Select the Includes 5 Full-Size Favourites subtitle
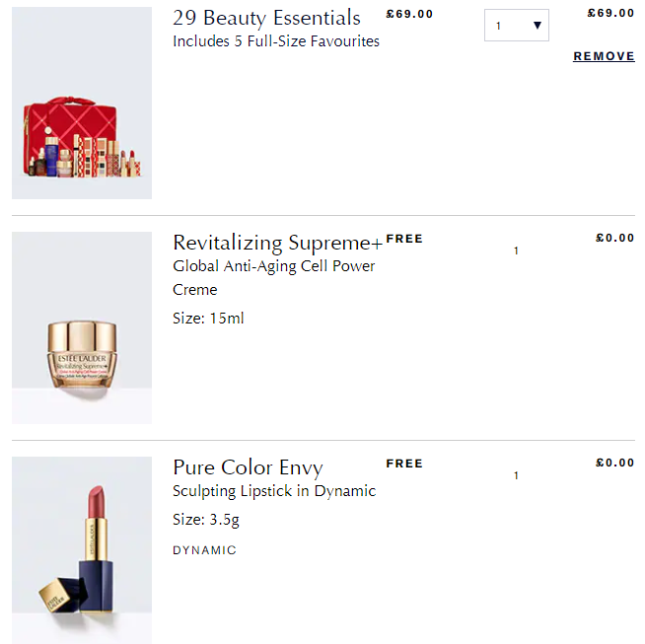 (276, 41)
